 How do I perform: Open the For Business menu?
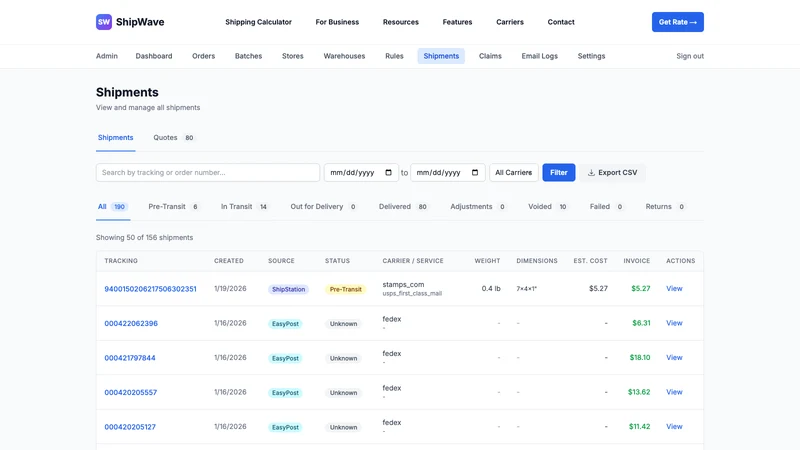point(337,22)
